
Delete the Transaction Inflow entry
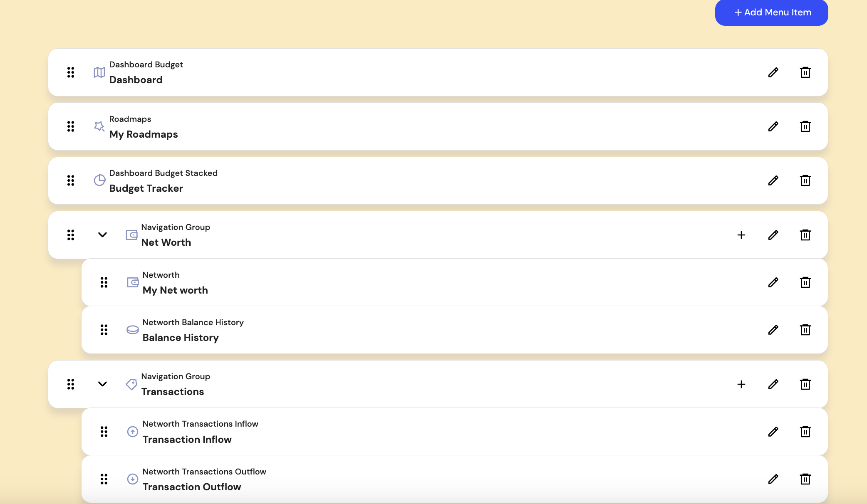805,431
